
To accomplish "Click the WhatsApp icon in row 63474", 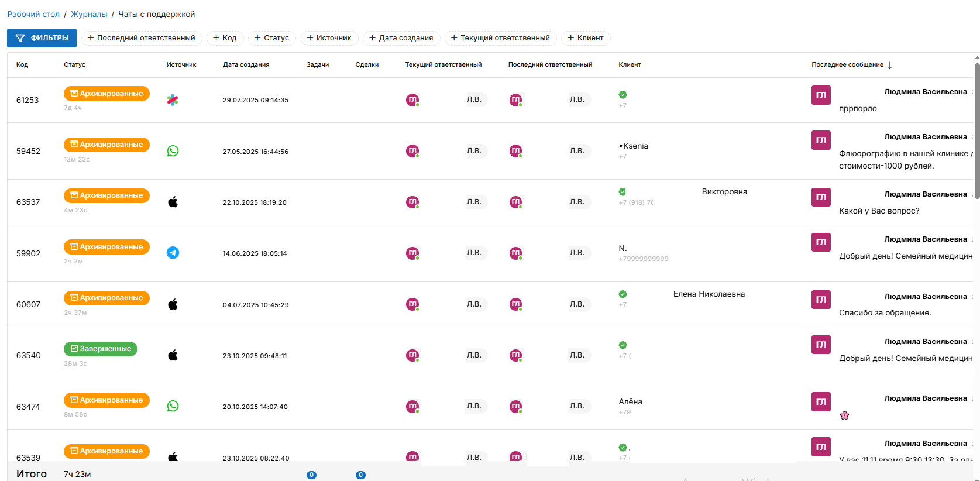I will 173,406.
